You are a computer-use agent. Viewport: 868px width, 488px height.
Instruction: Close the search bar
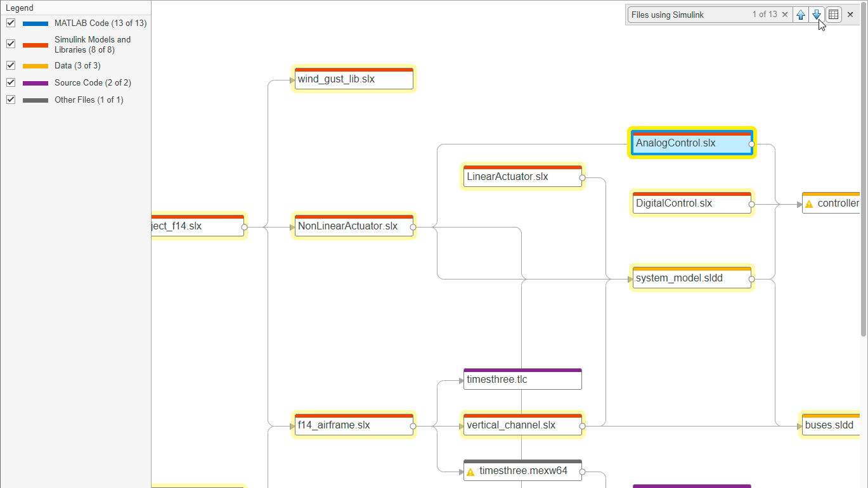[x=850, y=15]
